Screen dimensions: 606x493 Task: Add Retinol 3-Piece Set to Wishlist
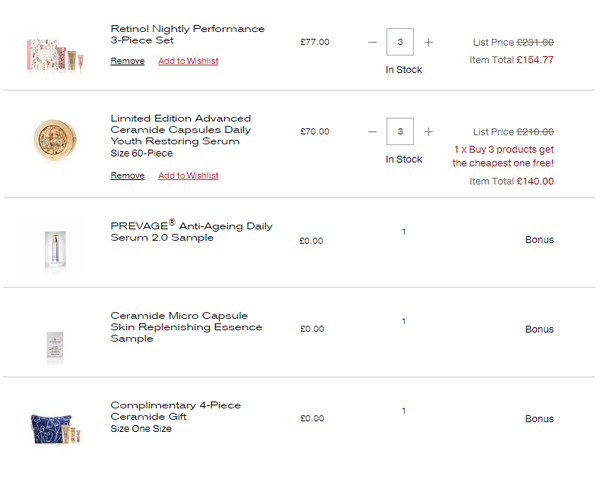point(188,61)
